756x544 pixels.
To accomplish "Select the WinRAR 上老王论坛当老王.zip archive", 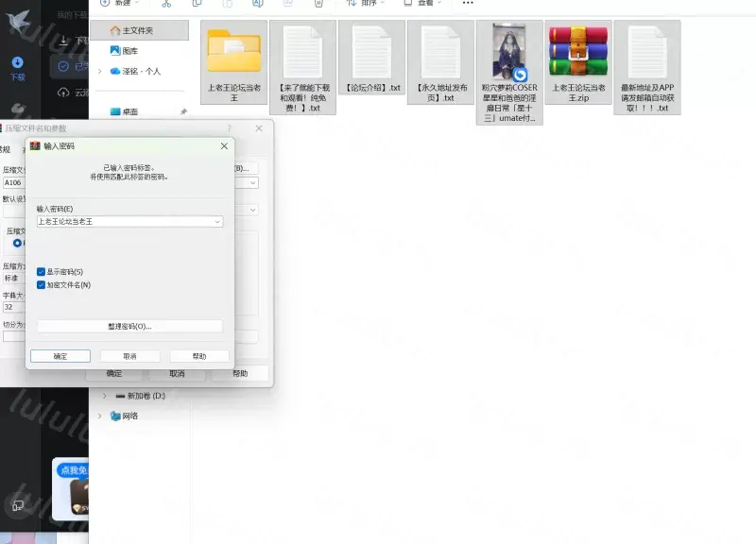I will 578,62.
